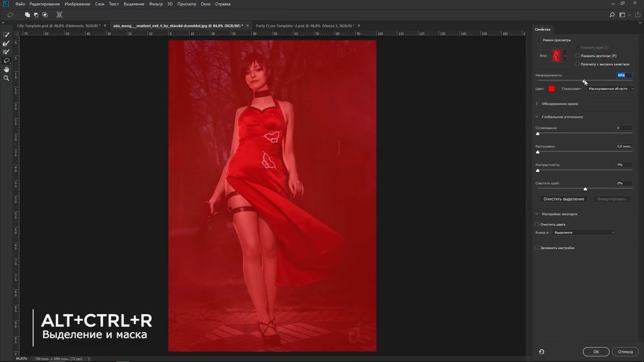Click the Lasso tool preset icon in options bar

pyautogui.click(x=10, y=15)
